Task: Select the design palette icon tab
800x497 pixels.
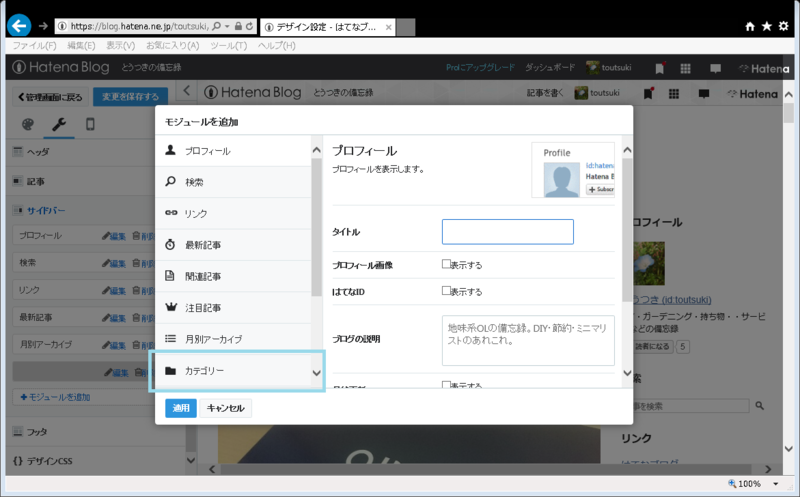Action: tap(28, 124)
